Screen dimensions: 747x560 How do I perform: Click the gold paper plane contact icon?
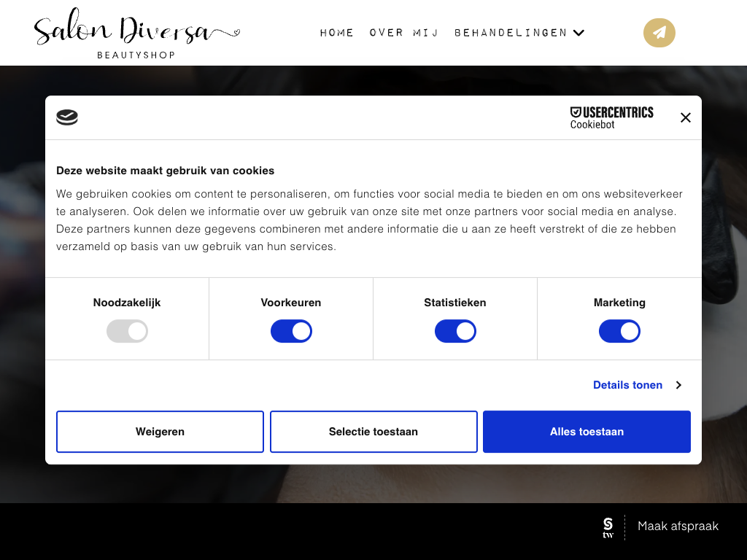point(659,33)
